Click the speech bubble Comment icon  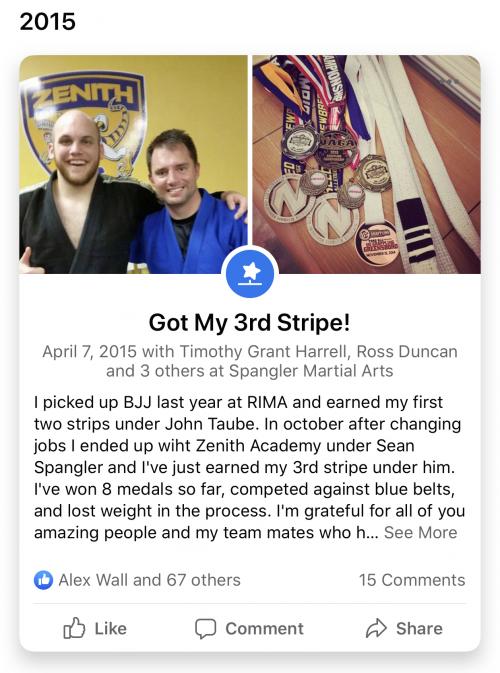click(205, 629)
